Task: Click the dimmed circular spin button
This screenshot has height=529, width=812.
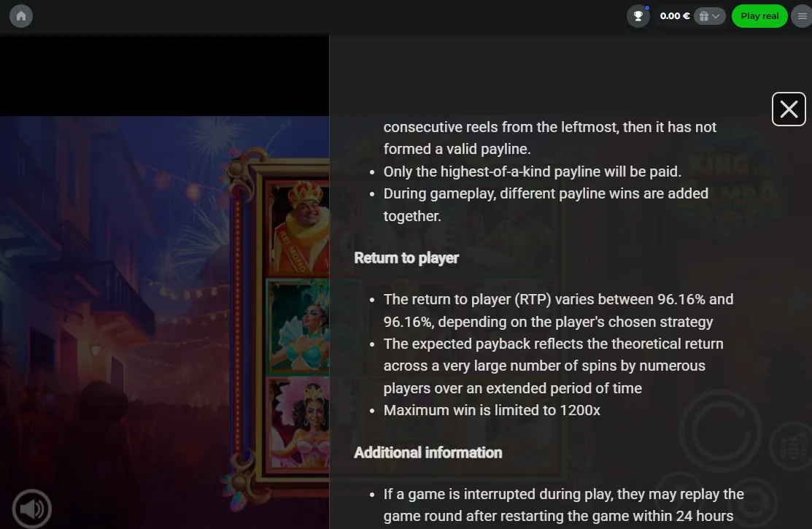Action: [x=720, y=431]
